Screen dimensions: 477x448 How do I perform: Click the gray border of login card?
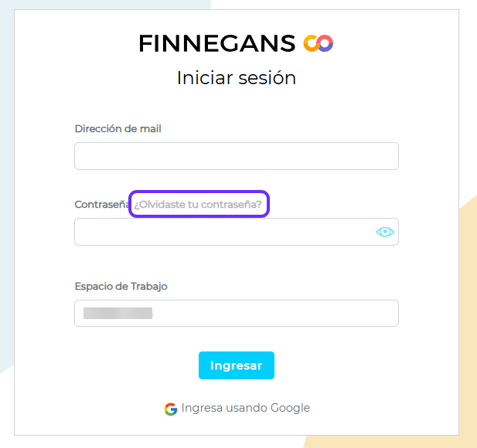coord(14,232)
